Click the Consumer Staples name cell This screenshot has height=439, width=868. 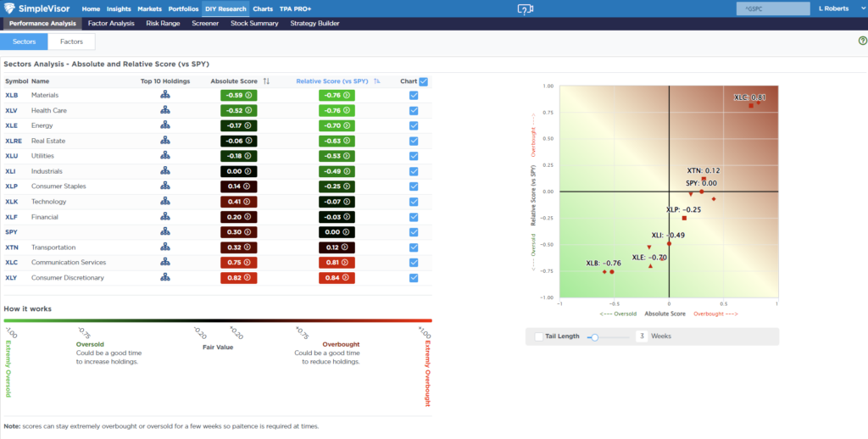coord(58,186)
